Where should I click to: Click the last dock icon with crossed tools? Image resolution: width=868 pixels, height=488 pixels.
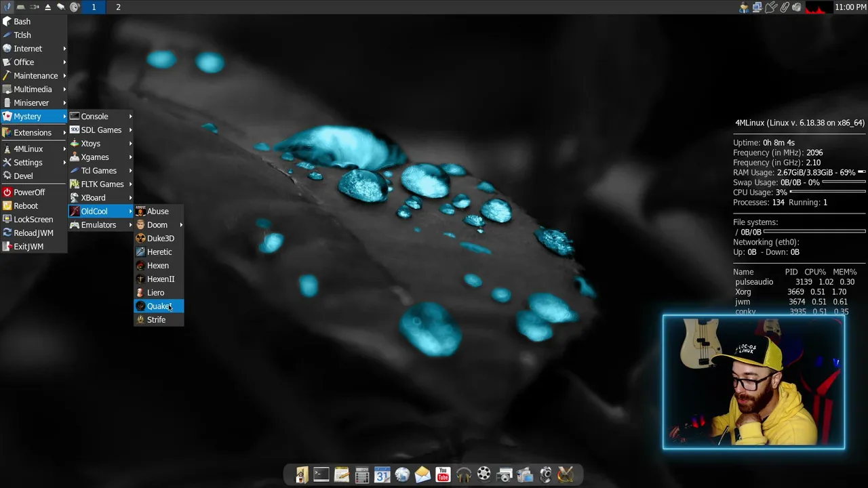click(565, 475)
